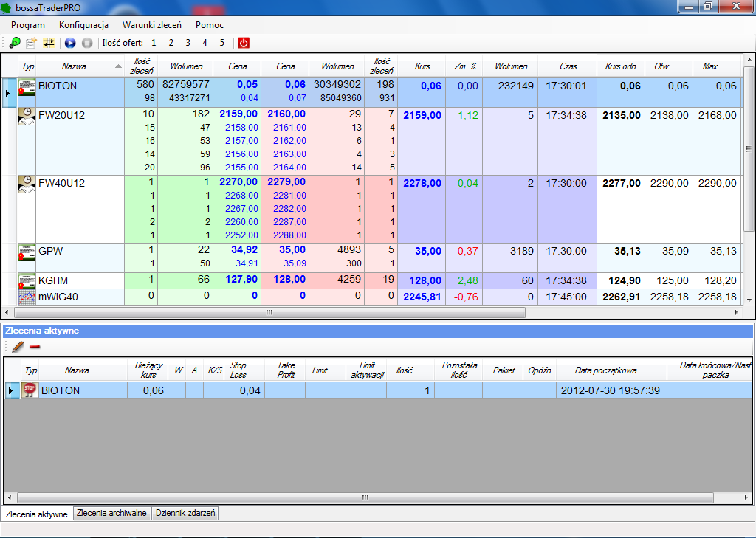Click the Kurs column header
Viewport: 756px width, 538px height.
click(x=422, y=66)
